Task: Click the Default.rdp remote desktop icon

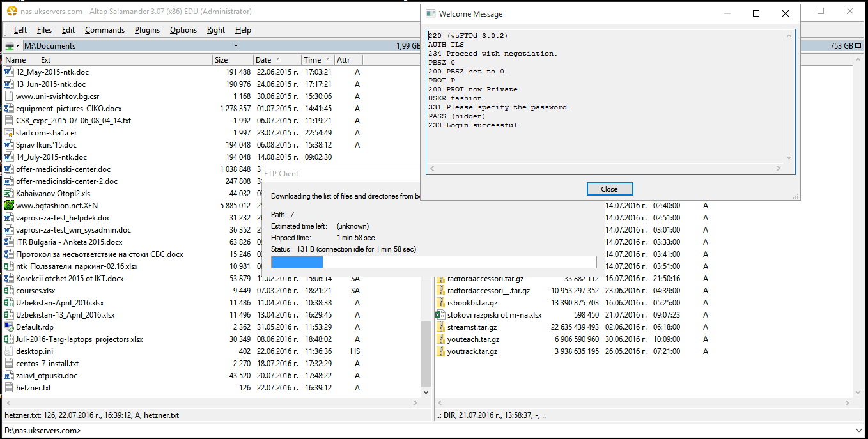Action: coord(9,327)
